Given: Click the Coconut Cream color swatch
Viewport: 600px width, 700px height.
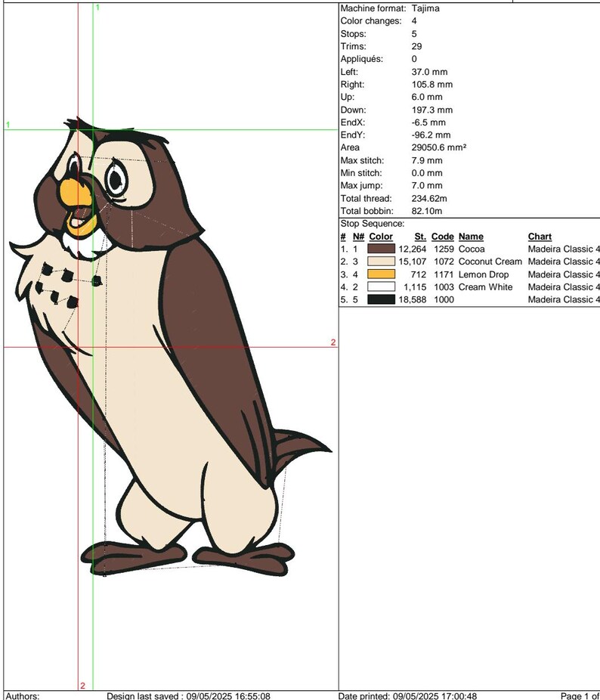Looking at the screenshot, I should pos(382,261).
